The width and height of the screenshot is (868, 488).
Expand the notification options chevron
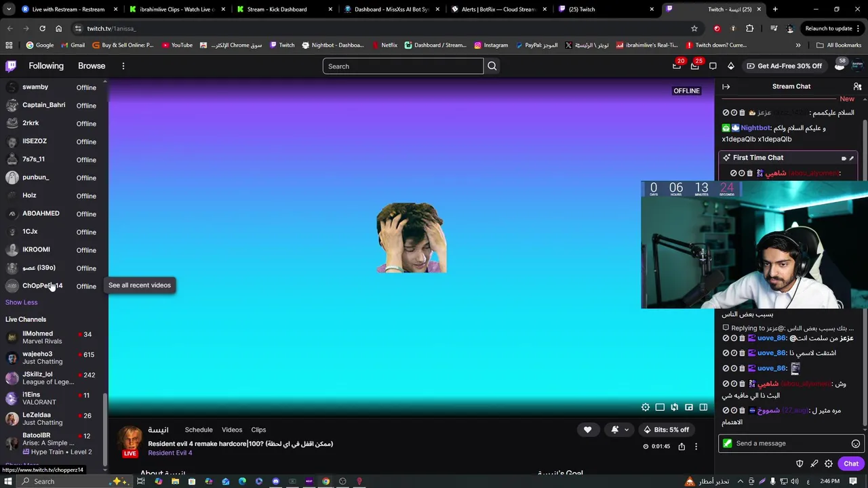[627, 430]
